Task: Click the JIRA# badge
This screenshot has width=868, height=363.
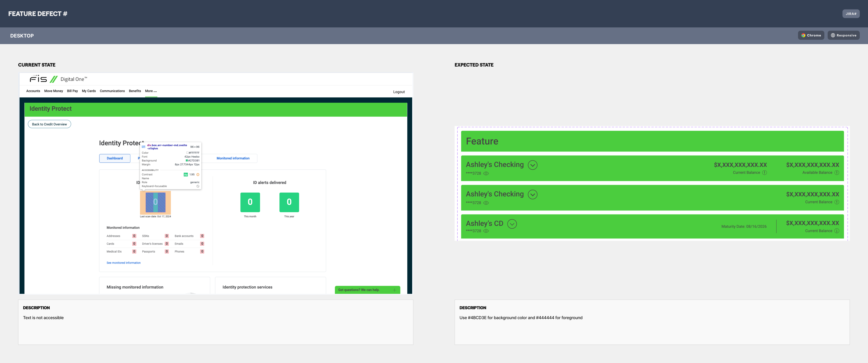Action: [851, 14]
